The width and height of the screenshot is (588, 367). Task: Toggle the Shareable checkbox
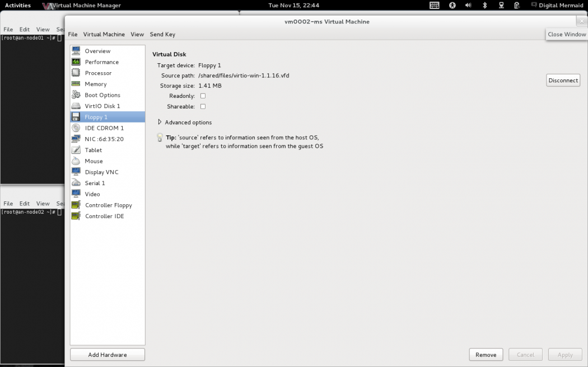[x=203, y=106]
